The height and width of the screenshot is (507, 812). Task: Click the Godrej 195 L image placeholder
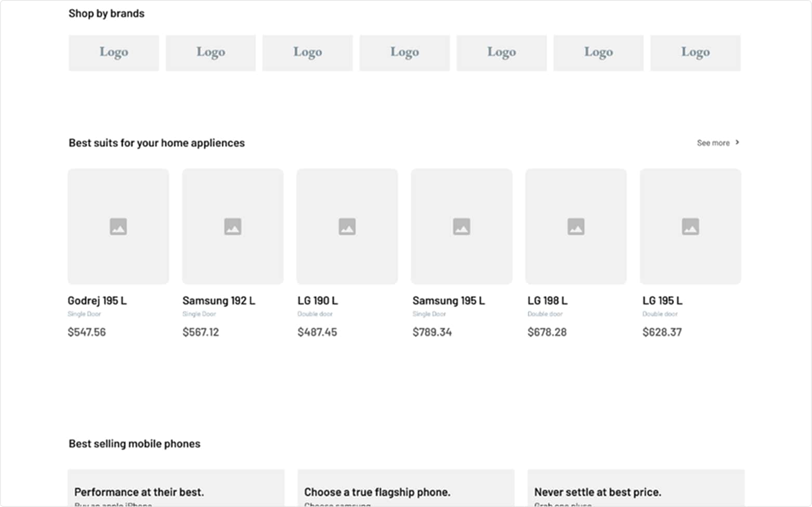[x=118, y=226]
